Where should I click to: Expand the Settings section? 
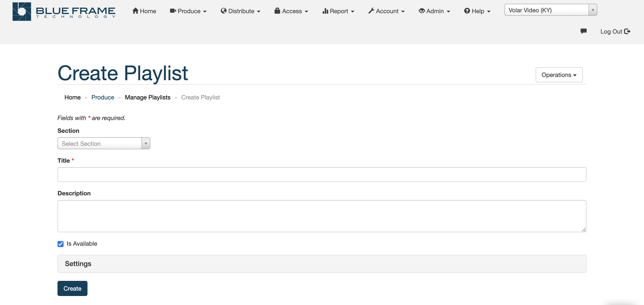pos(78,264)
